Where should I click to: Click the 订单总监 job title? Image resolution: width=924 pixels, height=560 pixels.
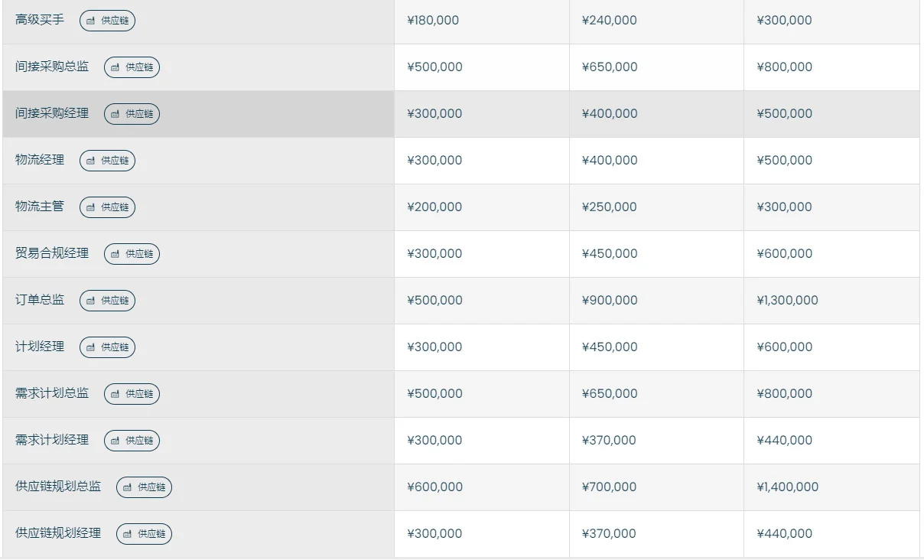click(40, 300)
